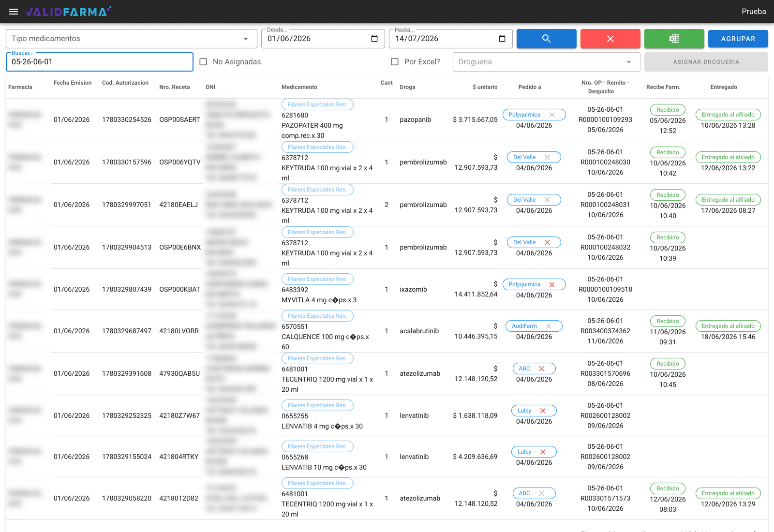Click the Buscar search input field
Image resolution: width=774 pixels, height=532 pixels.
coord(100,62)
